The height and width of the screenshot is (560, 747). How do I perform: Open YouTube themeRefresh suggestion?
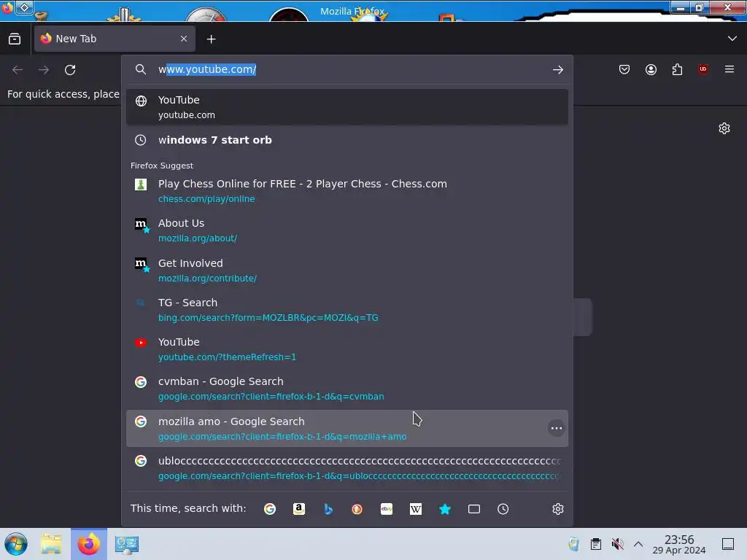click(347, 349)
